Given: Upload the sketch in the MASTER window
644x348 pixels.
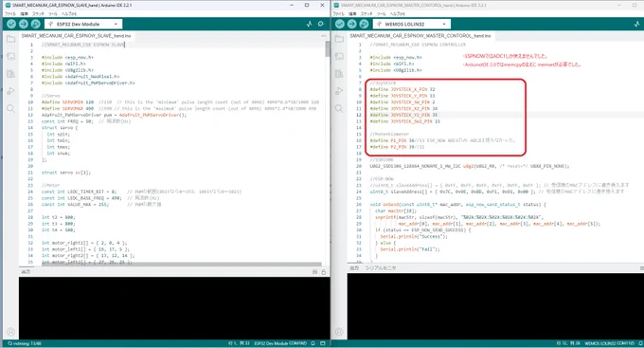Looking at the screenshot, I should pyautogui.click(x=352, y=24).
